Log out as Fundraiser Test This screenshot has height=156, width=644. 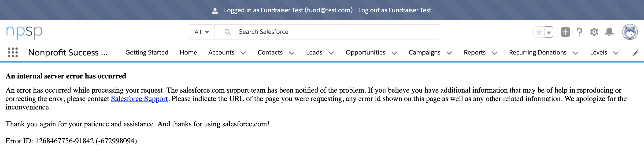[395, 10]
